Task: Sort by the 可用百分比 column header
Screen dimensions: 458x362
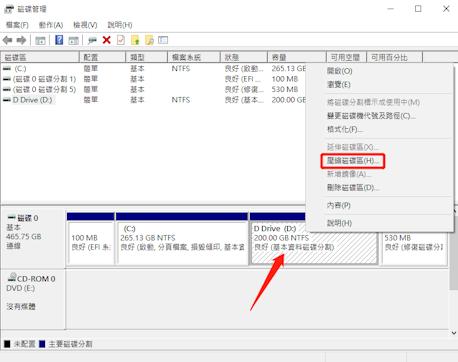Action: coord(394,57)
